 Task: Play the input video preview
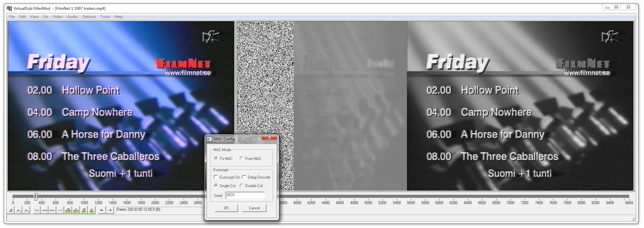pyautogui.click(x=19, y=210)
